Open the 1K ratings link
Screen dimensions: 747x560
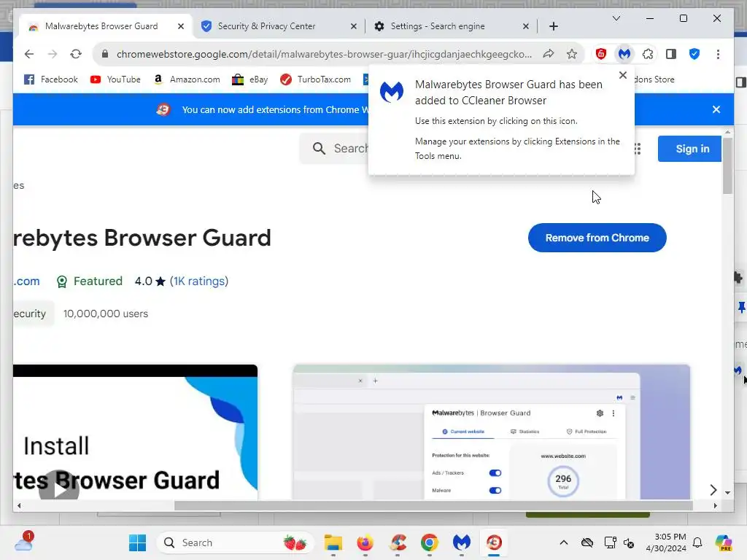[199, 281]
